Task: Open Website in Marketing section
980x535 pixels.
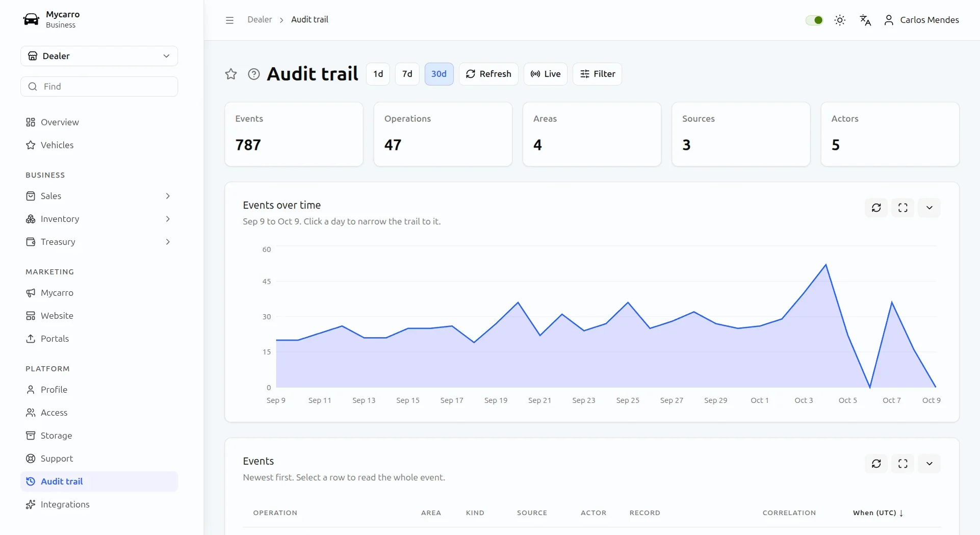Action: tap(99, 316)
